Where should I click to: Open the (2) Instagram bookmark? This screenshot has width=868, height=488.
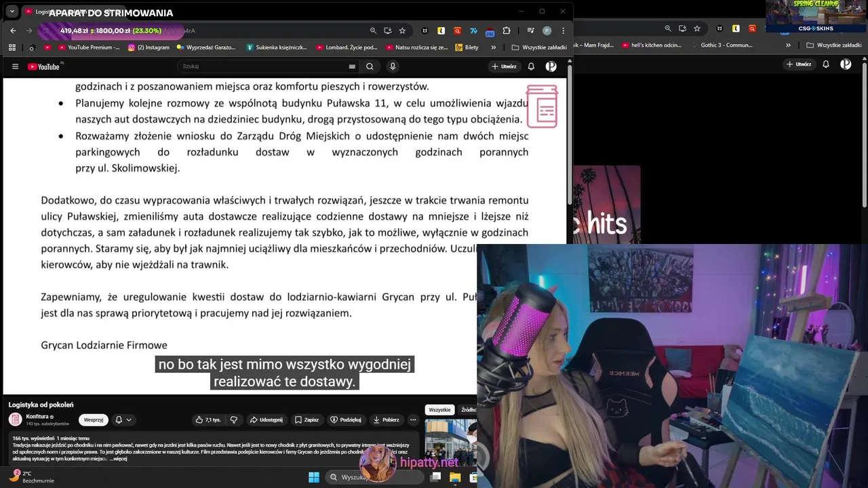point(149,47)
